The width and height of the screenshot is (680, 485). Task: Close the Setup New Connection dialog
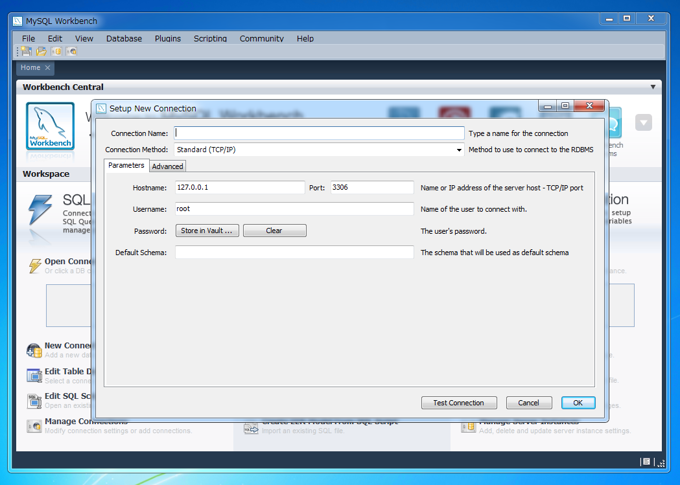(589, 105)
